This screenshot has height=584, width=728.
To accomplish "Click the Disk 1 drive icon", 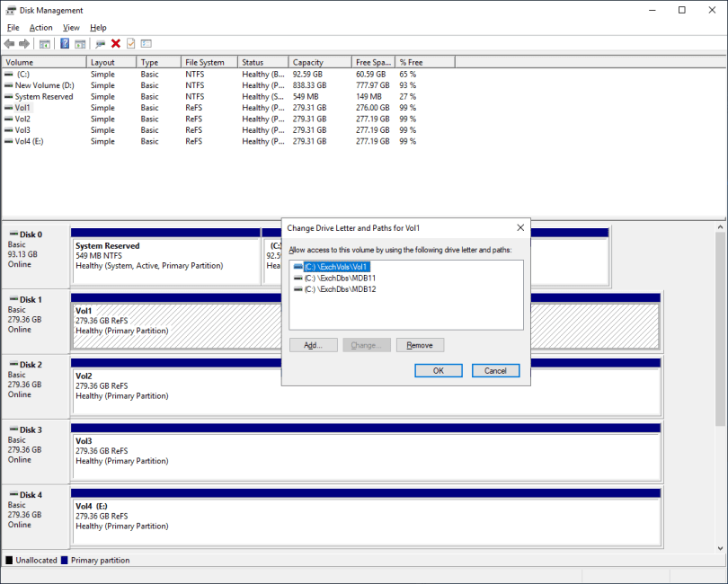I will tap(13, 299).
